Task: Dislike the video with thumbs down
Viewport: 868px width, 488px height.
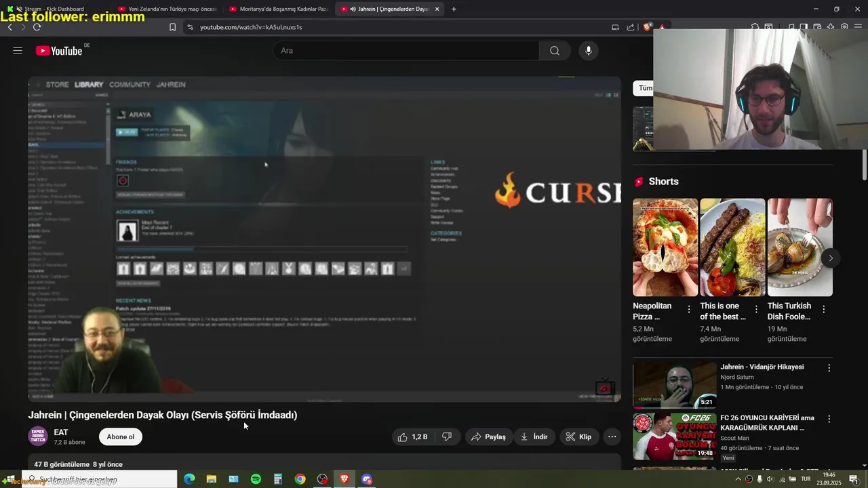Action: pos(447,437)
